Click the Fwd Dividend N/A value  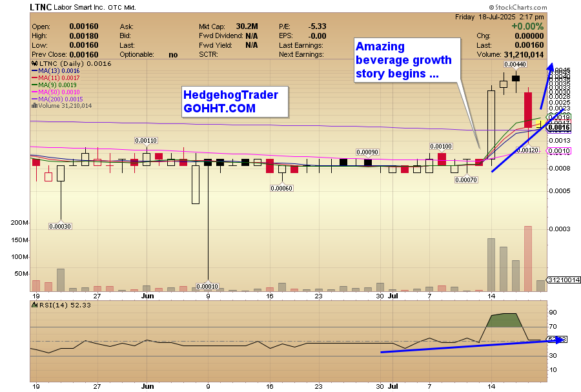(252, 36)
